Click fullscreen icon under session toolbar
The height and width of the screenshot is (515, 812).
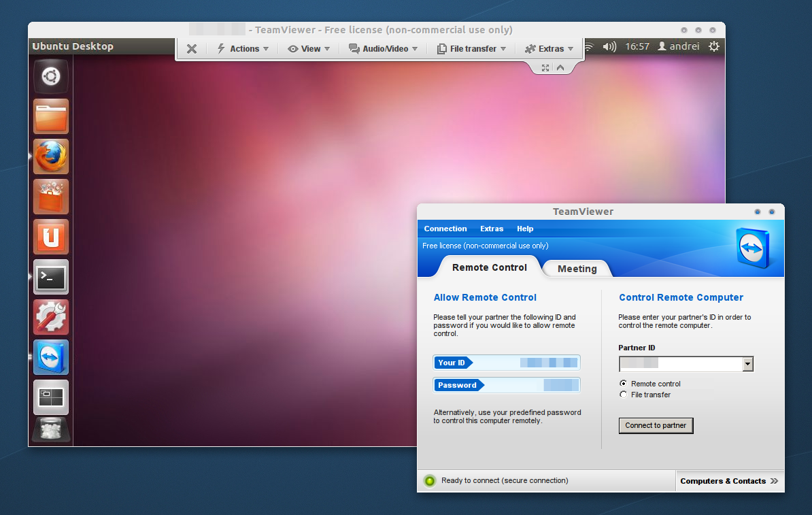[545, 68]
